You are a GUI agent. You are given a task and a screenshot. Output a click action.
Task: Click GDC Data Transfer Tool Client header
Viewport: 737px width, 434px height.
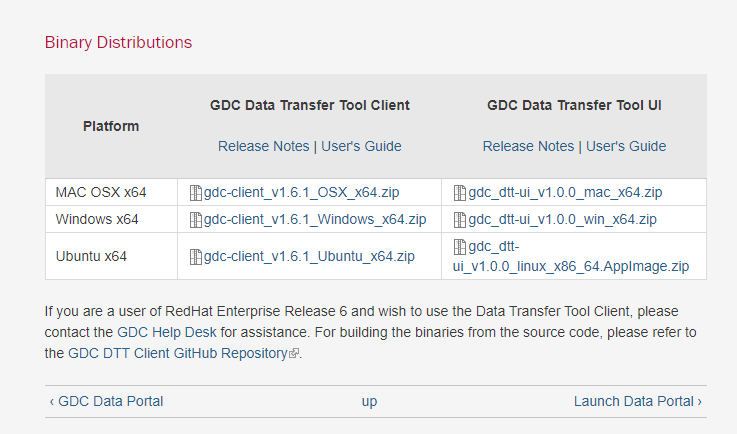[310, 105]
